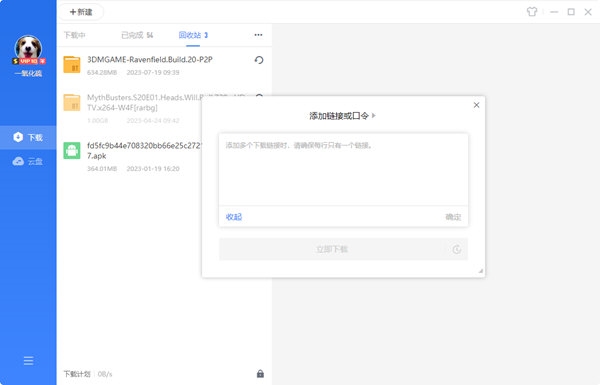Click the lock icon in status bar
600x385 pixels.
tap(260, 374)
